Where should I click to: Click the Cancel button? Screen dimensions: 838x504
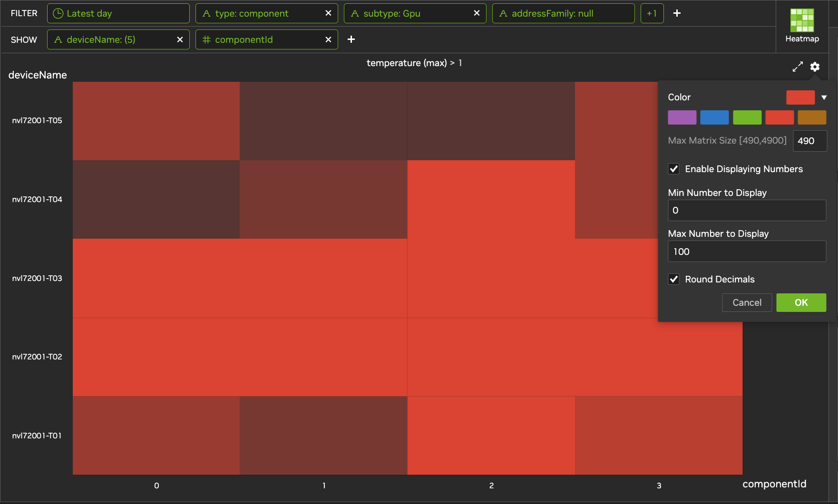coord(747,302)
